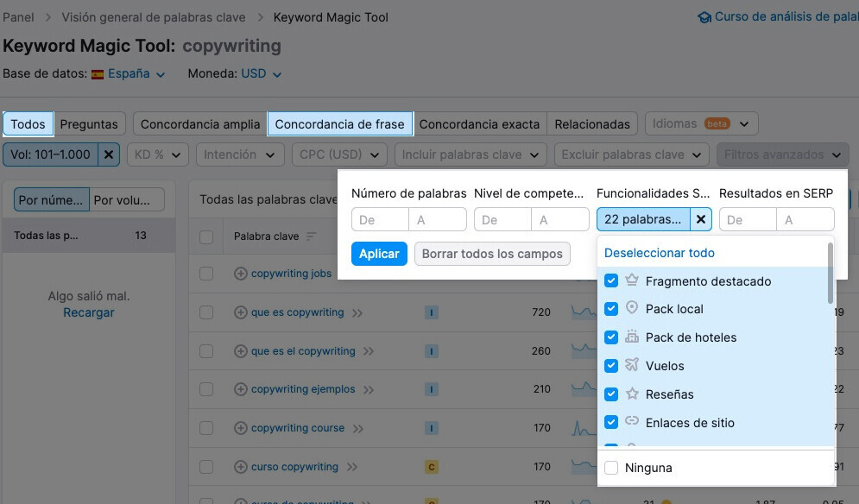Viewport: 859px width, 504px height.
Task: Click plus icon beside que es copywriting
Action: [x=241, y=312]
